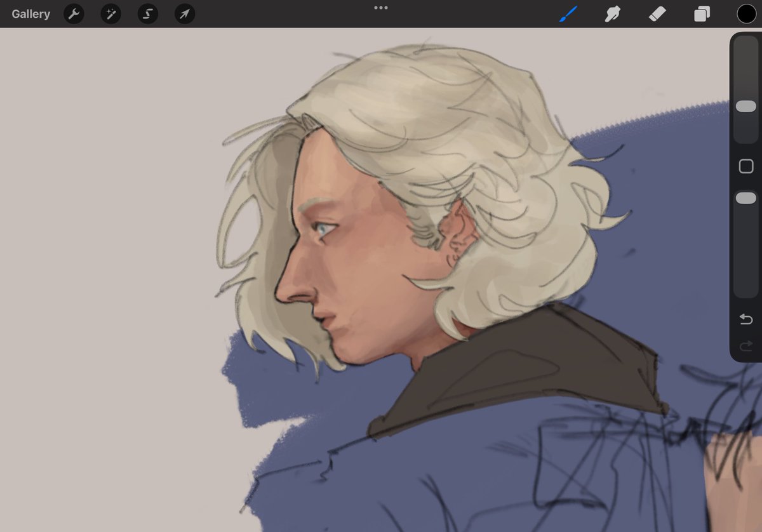762x532 pixels.
Task: Return to the Gallery
Action: pyautogui.click(x=30, y=14)
